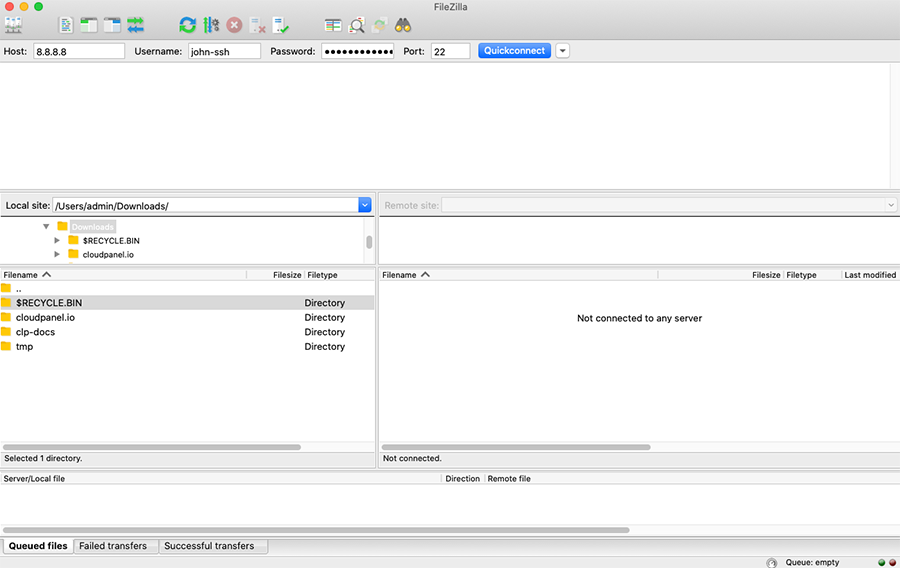
Task: Collapse the Downloads folder in tree
Action: click(46, 227)
